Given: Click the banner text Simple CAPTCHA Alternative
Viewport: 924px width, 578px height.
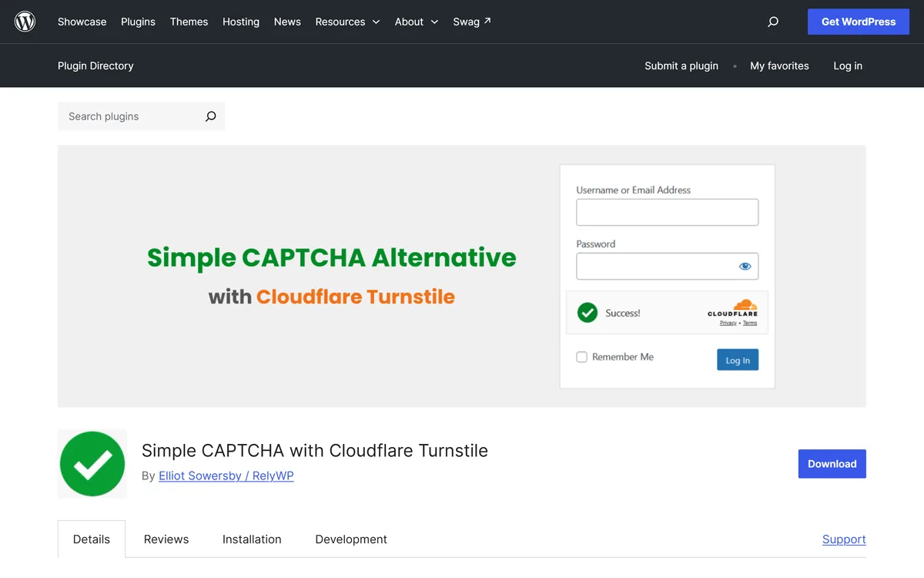Looking at the screenshot, I should [332, 257].
